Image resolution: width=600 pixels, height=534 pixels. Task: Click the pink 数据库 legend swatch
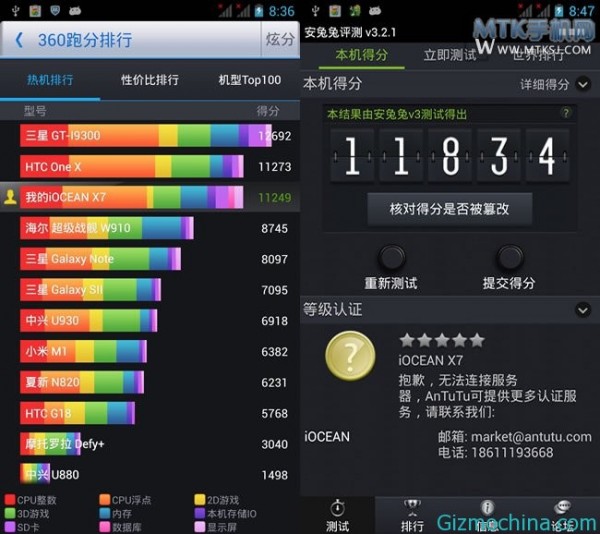click(x=104, y=527)
